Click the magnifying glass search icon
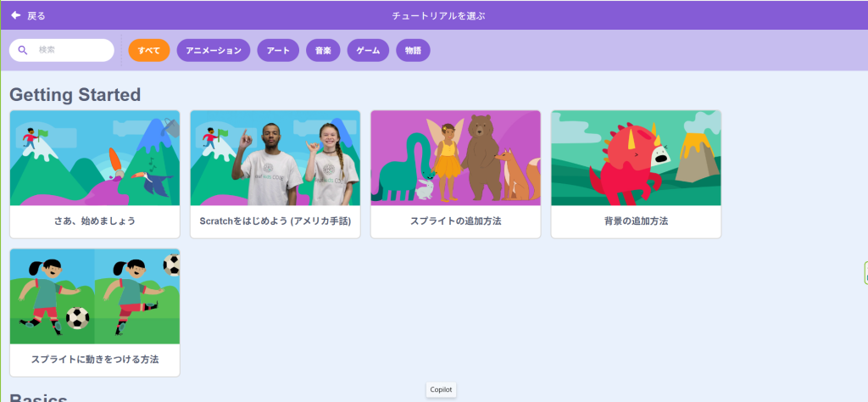The image size is (868, 402). (x=23, y=51)
